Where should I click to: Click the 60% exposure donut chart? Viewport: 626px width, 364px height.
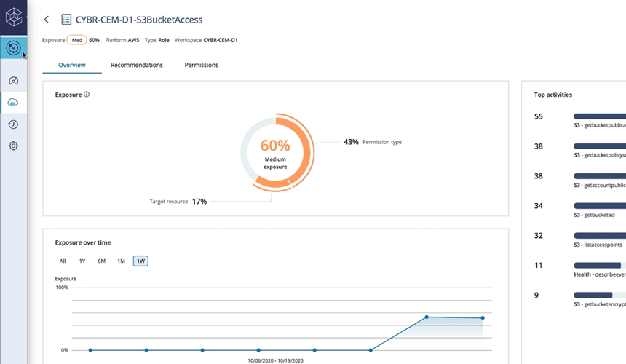(x=275, y=152)
